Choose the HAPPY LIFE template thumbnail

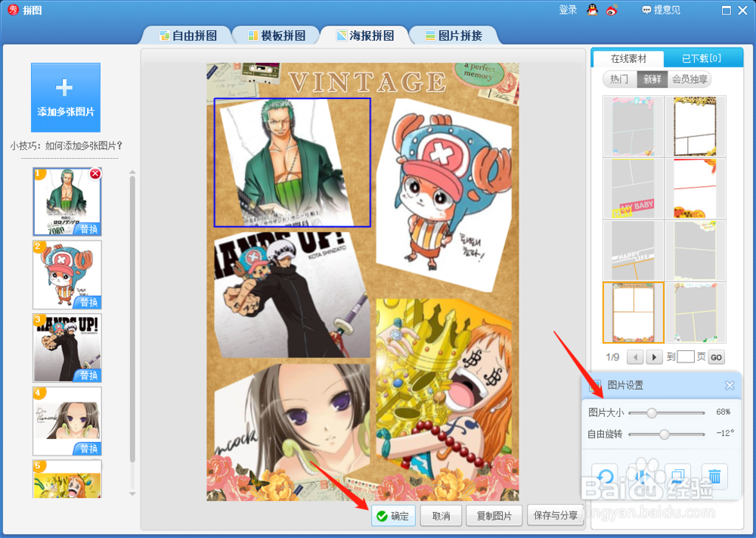pos(633,250)
